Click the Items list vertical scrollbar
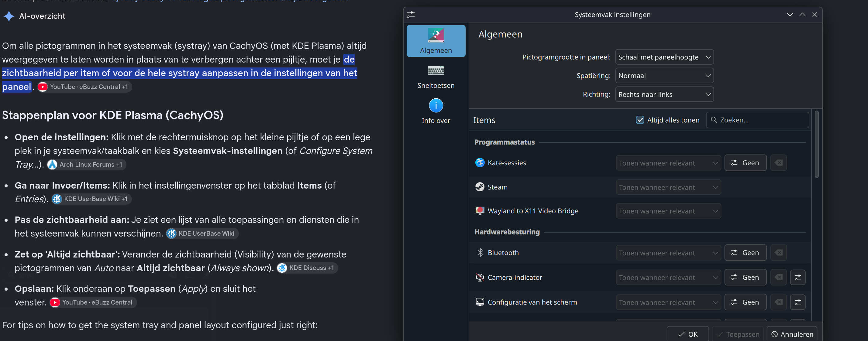The height and width of the screenshot is (341, 868). tap(816, 145)
